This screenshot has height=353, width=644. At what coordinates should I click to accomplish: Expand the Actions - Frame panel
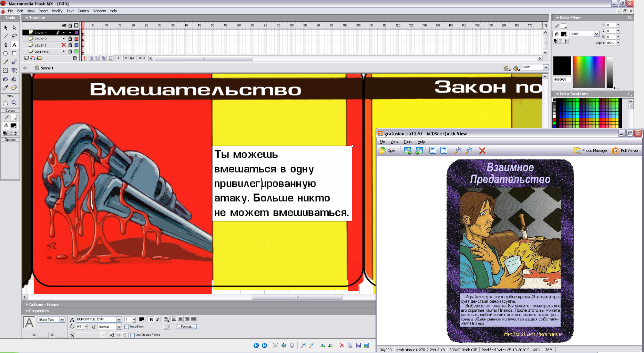(x=27, y=304)
